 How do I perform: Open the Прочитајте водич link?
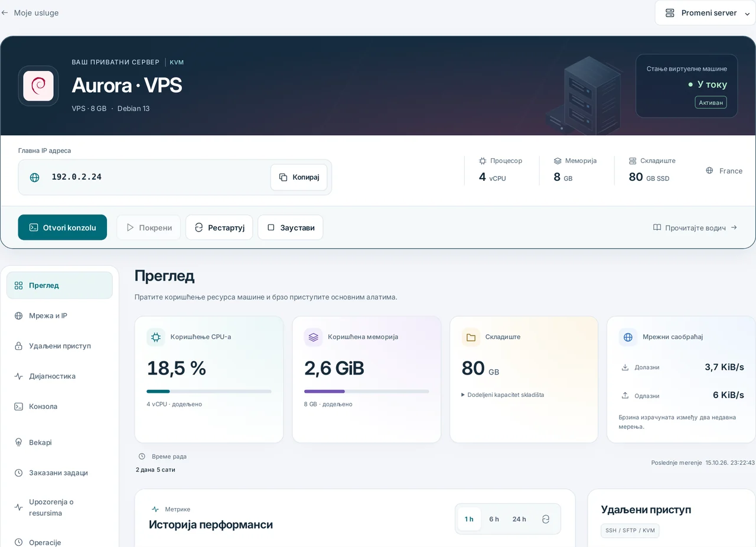(695, 227)
